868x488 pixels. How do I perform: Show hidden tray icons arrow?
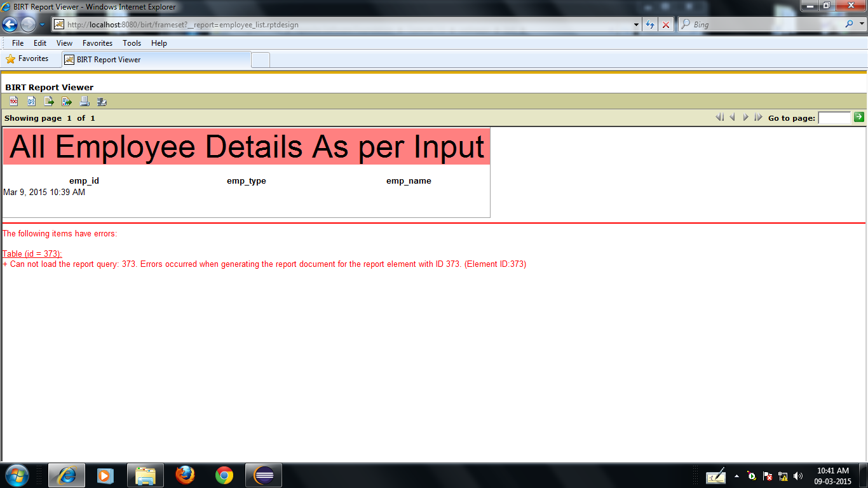736,476
